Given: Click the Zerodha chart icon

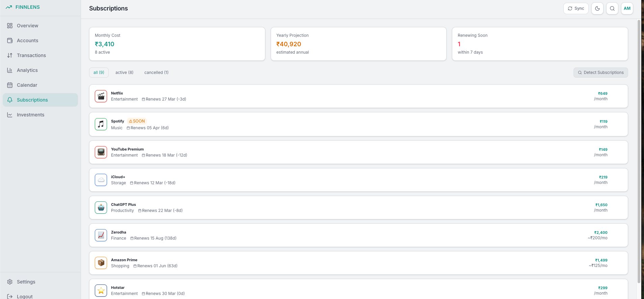Looking at the screenshot, I should click(x=101, y=235).
